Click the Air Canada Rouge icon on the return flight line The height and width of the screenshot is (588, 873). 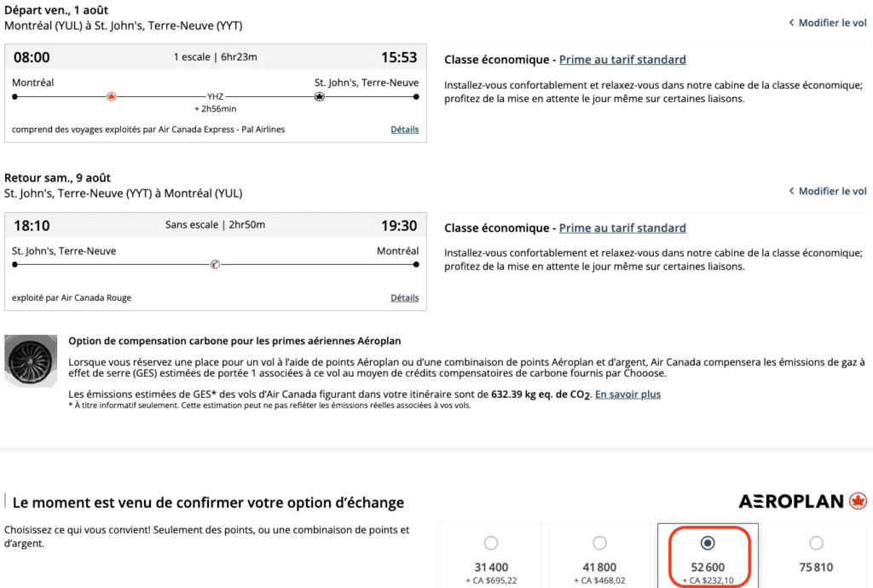coord(215,265)
